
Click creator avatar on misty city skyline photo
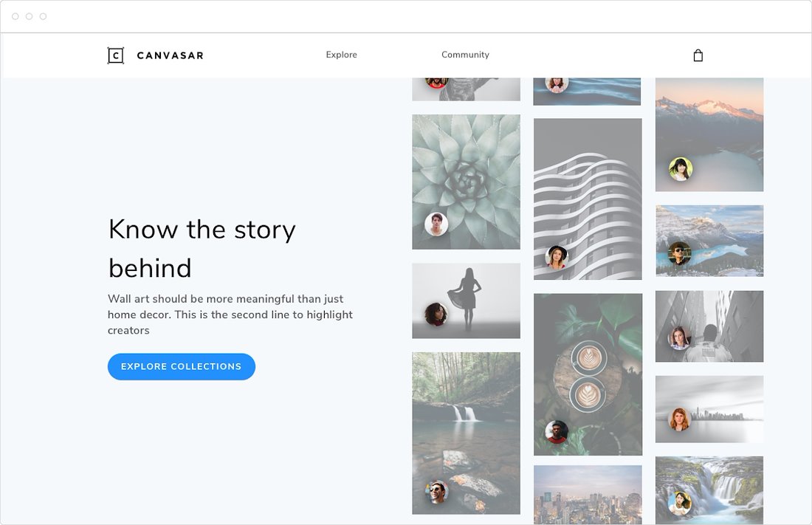click(x=679, y=419)
